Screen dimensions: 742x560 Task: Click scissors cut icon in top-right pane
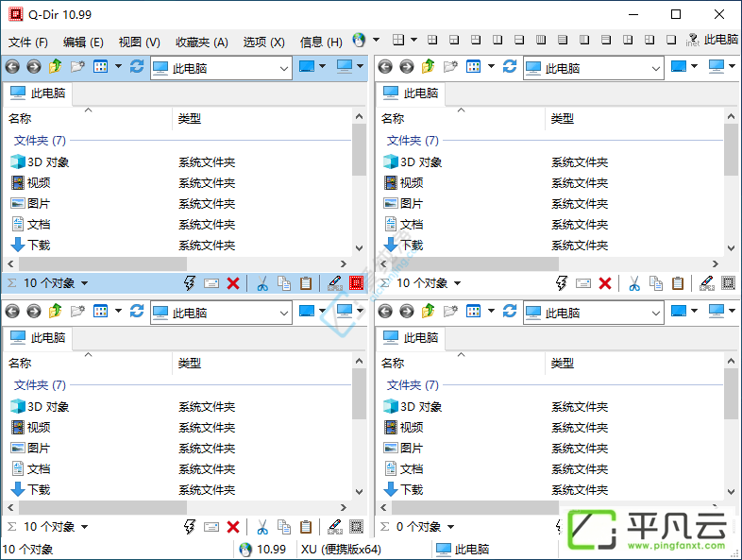pos(634,283)
